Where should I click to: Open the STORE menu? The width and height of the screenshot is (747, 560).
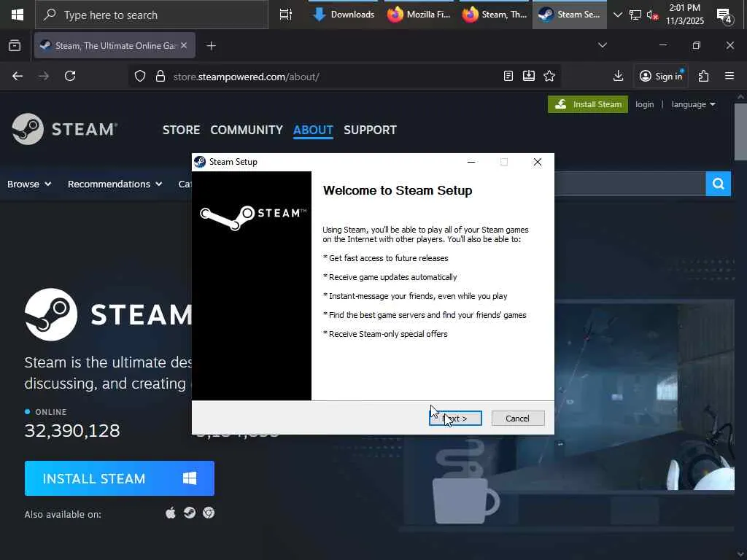(x=181, y=130)
